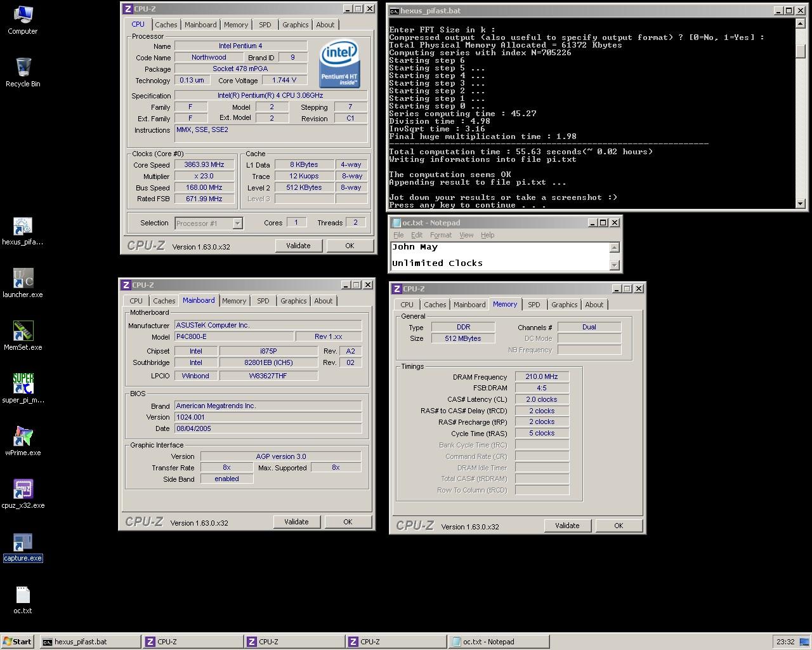Click OK in Mainboard CPU-Z window
Viewport: 812px width, 650px height.
(x=348, y=522)
